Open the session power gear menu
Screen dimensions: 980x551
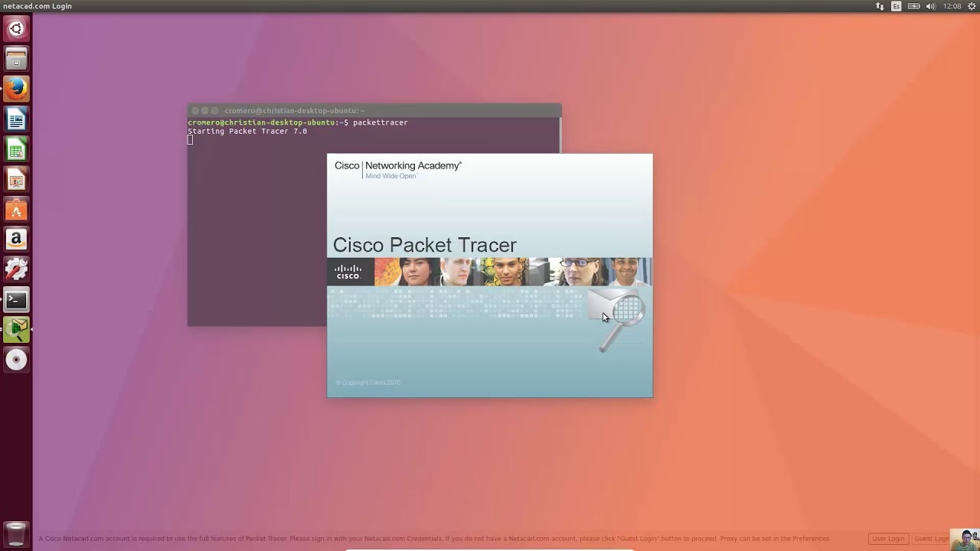(972, 6)
